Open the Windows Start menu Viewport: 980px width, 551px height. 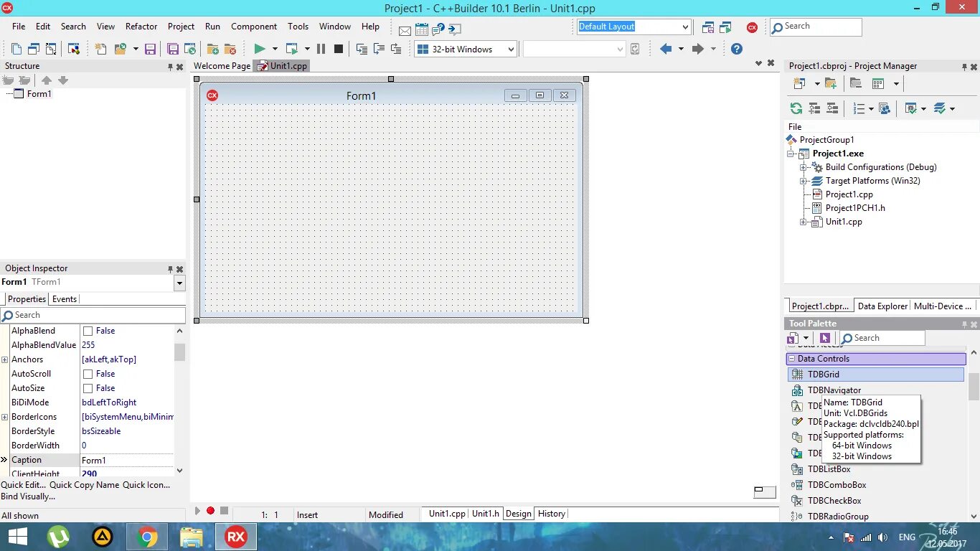click(x=17, y=537)
